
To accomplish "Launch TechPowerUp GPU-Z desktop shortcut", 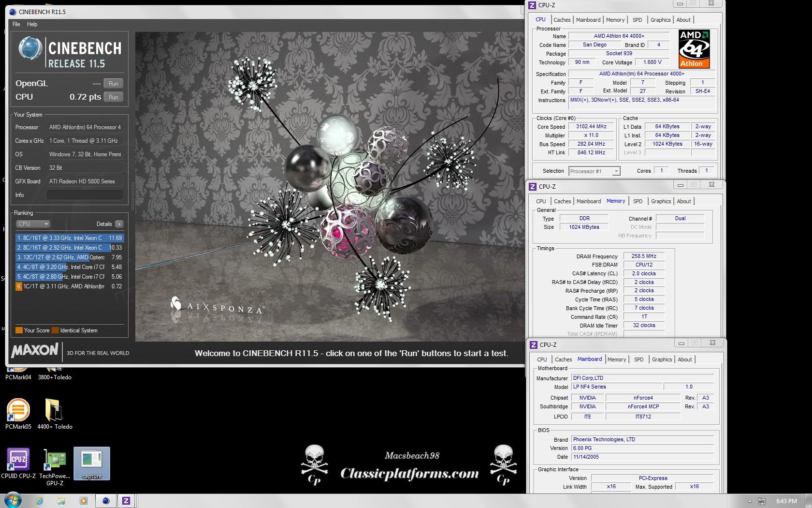I will point(55,467).
